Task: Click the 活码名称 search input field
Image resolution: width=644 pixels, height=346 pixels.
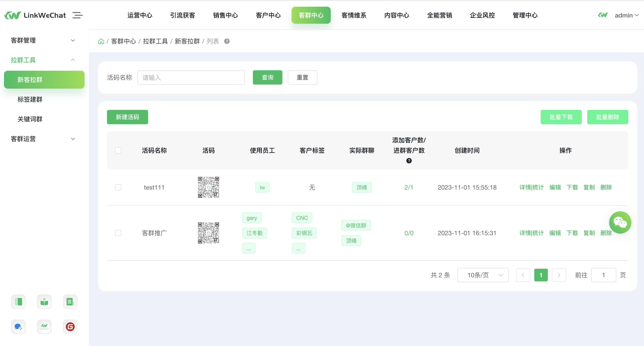Action: (x=191, y=77)
